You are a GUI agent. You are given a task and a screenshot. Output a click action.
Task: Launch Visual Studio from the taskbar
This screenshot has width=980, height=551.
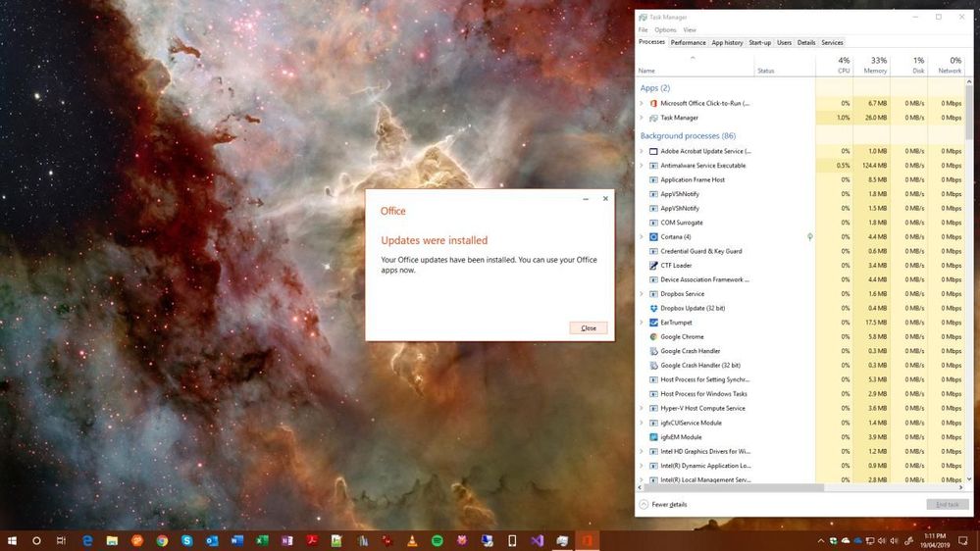(x=537, y=540)
